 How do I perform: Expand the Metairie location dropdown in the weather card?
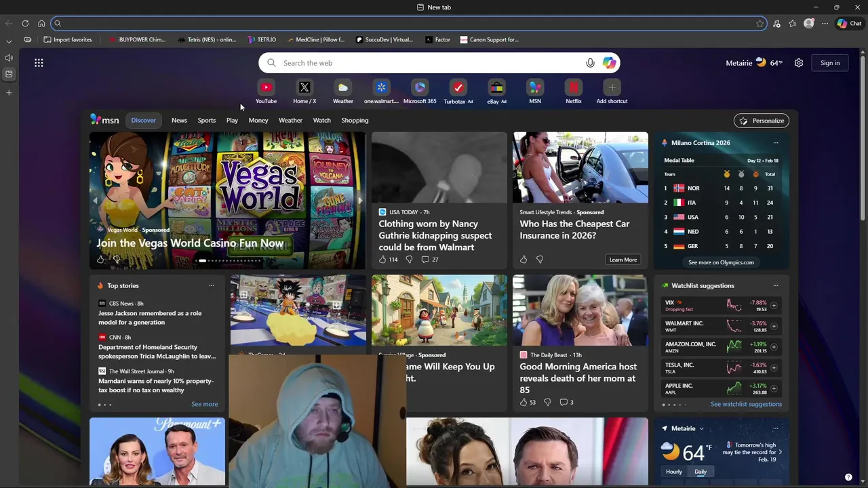(701, 429)
